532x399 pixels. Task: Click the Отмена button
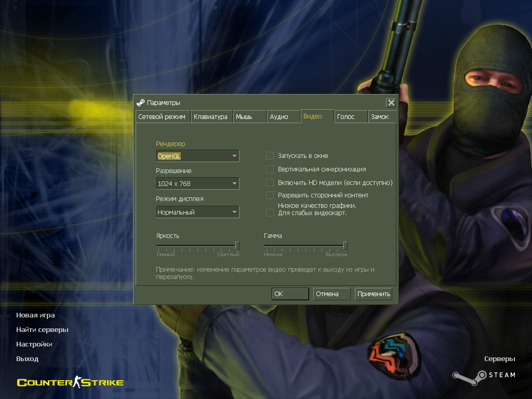(x=331, y=294)
